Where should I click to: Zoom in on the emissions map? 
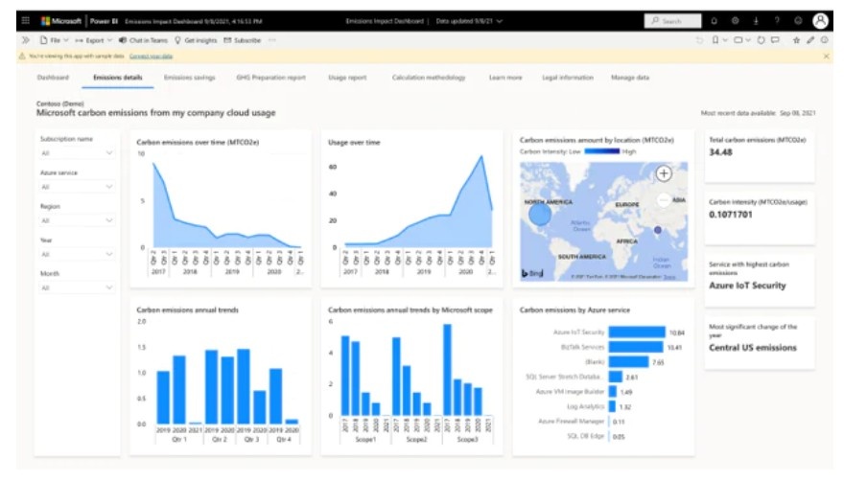pyautogui.click(x=664, y=173)
